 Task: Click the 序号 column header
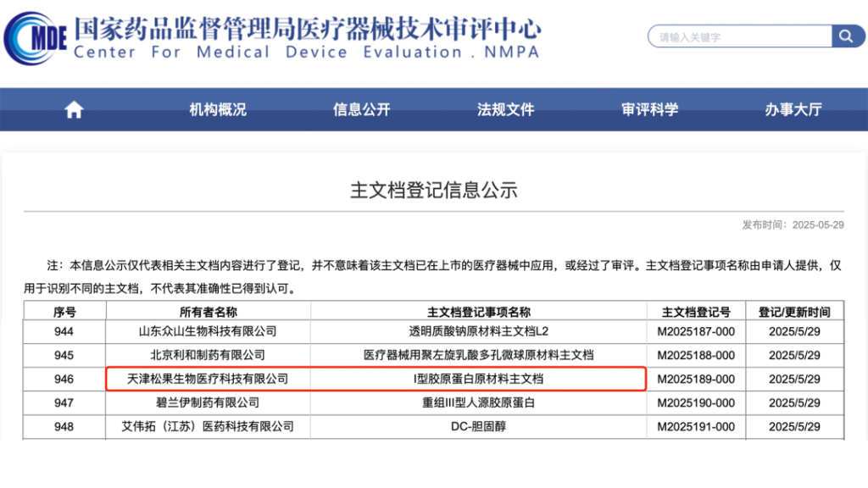(64, 312)
